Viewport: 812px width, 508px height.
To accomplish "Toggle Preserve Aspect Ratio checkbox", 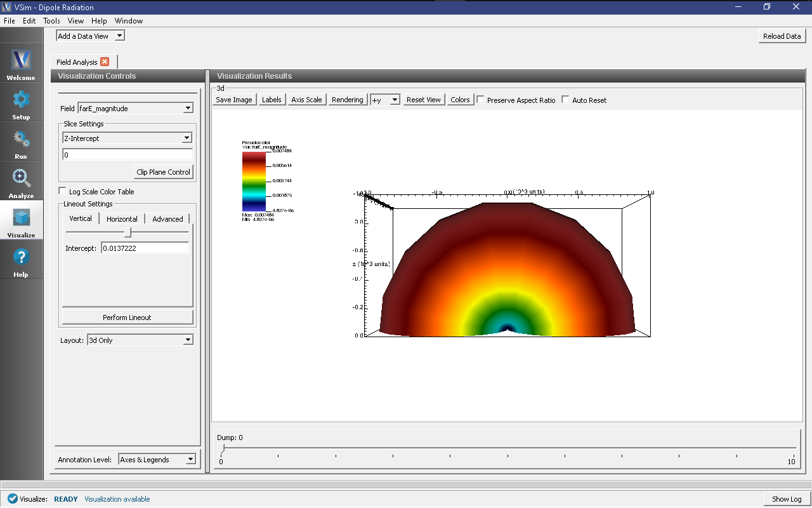I will [x=481, y=100].
